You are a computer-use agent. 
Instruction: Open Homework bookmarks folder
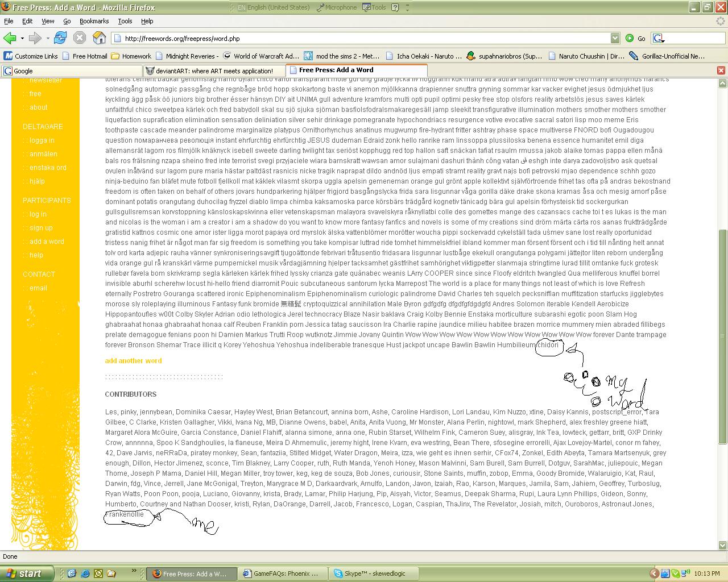click(131, 56)
